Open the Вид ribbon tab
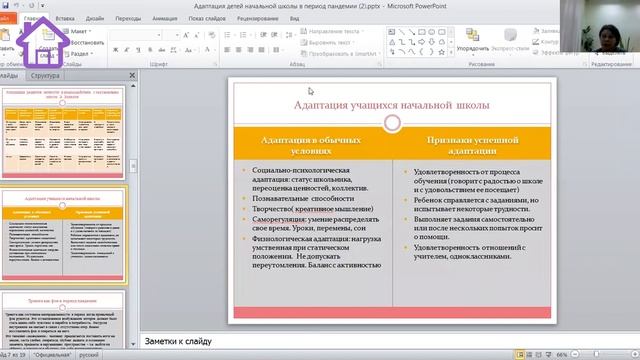 click(294, 18)
